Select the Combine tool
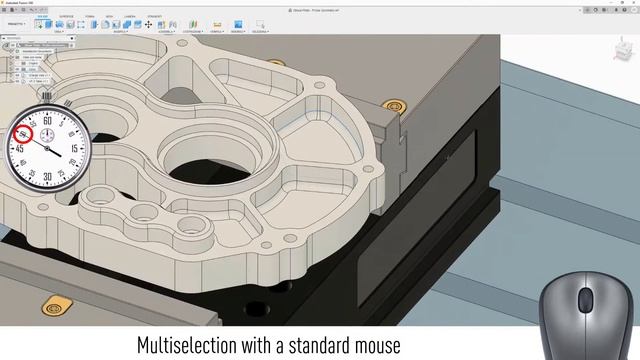 tap(127, 24)
